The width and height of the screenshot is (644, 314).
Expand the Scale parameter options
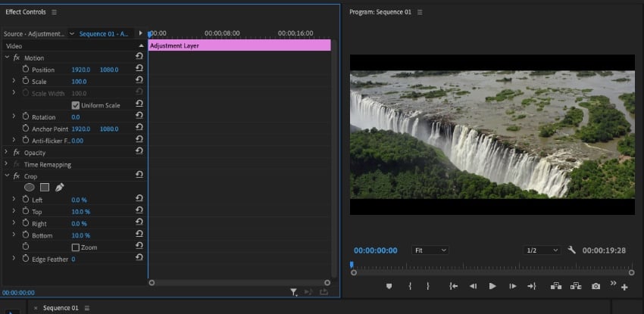[x=14, y=81]
